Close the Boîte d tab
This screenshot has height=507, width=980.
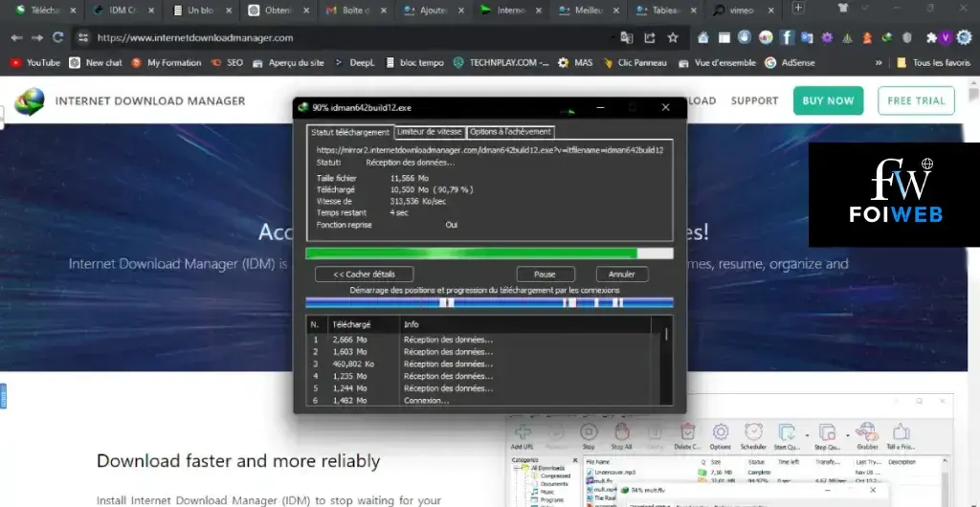point(384,11)
